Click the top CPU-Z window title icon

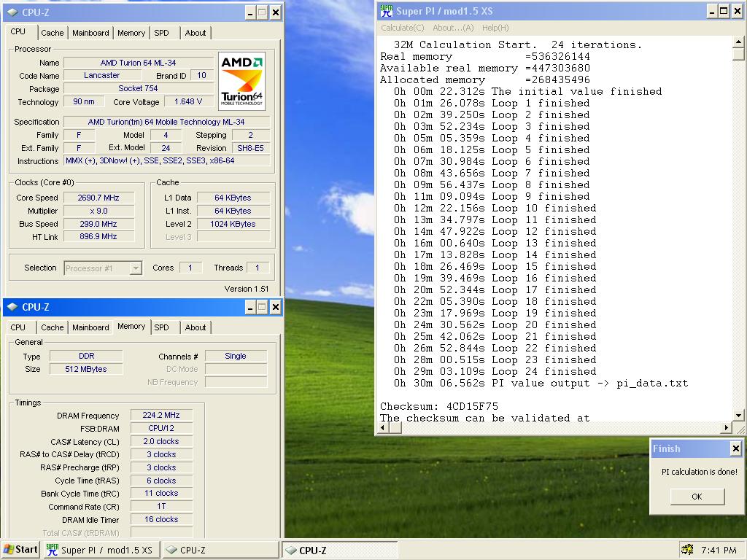click(x=12, y=12)
